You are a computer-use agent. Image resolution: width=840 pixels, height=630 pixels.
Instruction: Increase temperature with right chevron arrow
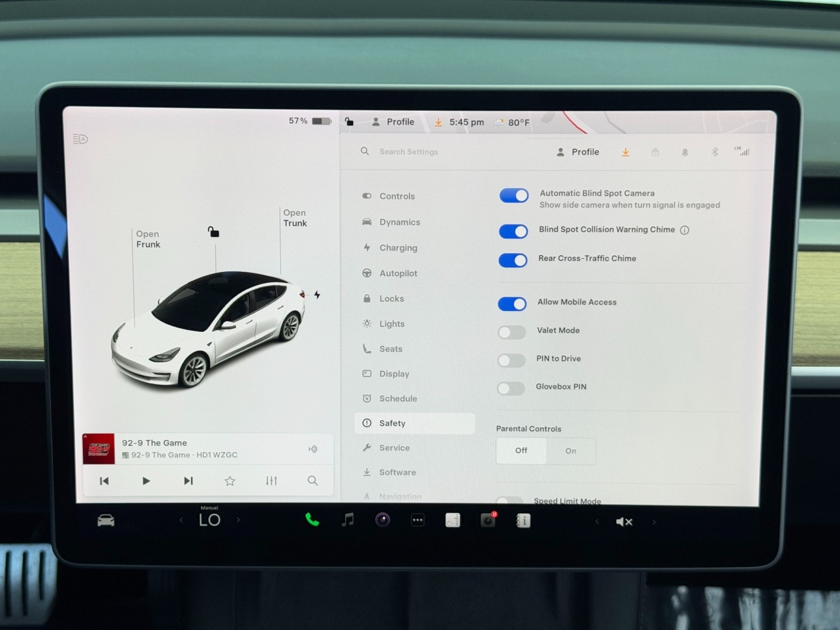click(238, 520)
